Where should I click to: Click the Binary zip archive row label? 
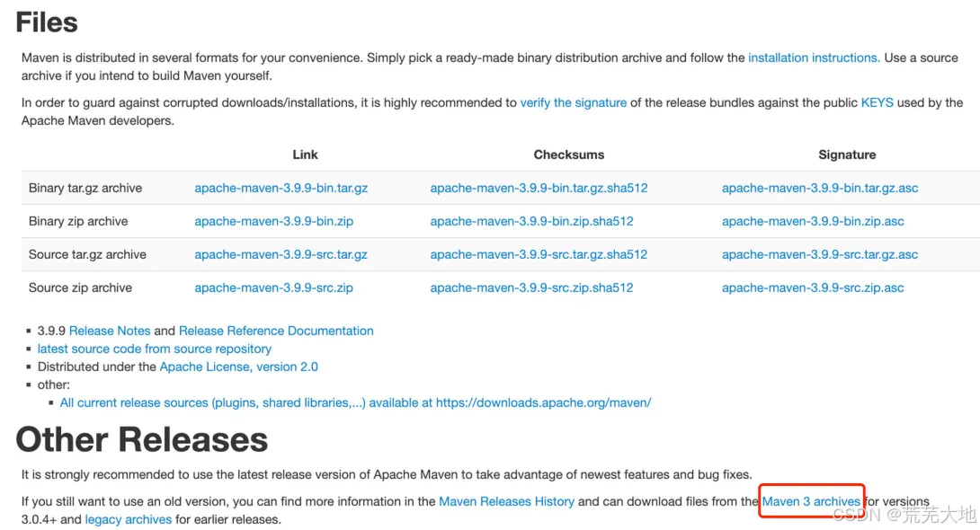coord(78,221)
